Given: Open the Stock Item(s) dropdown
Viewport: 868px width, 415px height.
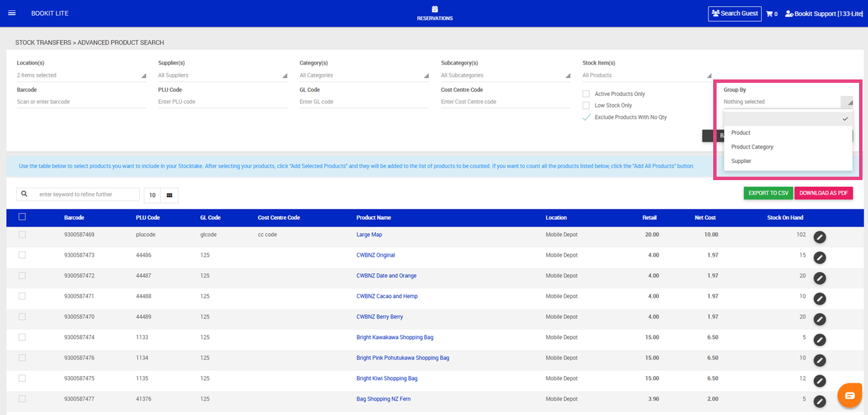Looking at the screenshot, I should click(x=647, y=75).
